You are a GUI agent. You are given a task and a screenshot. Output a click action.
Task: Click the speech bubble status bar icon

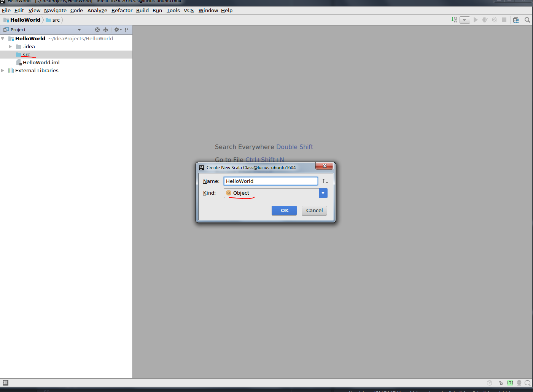[x=528, y=383]
